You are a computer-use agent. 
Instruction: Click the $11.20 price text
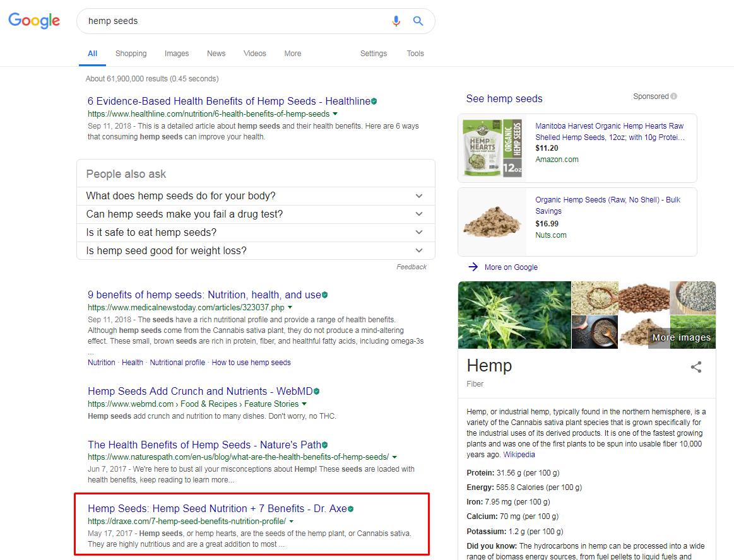pyautogui.click(x=547, y=148)
